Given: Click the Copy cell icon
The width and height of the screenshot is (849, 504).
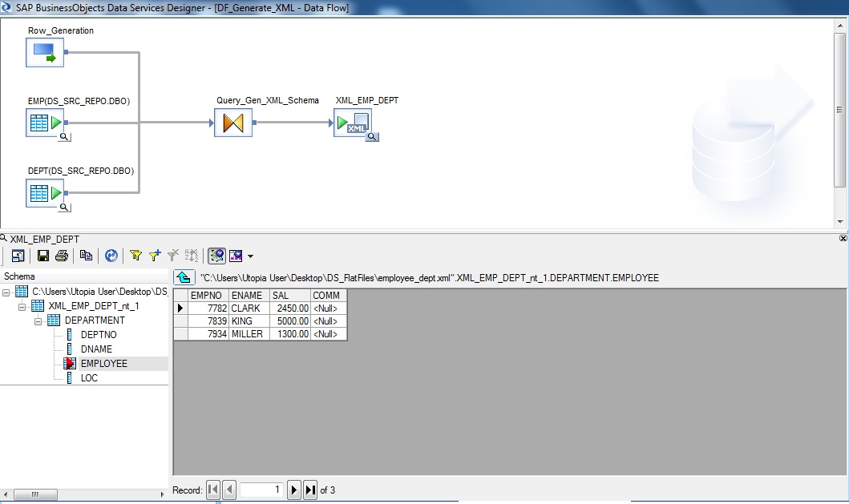Looking at the screenshot, I should point(86,256).
